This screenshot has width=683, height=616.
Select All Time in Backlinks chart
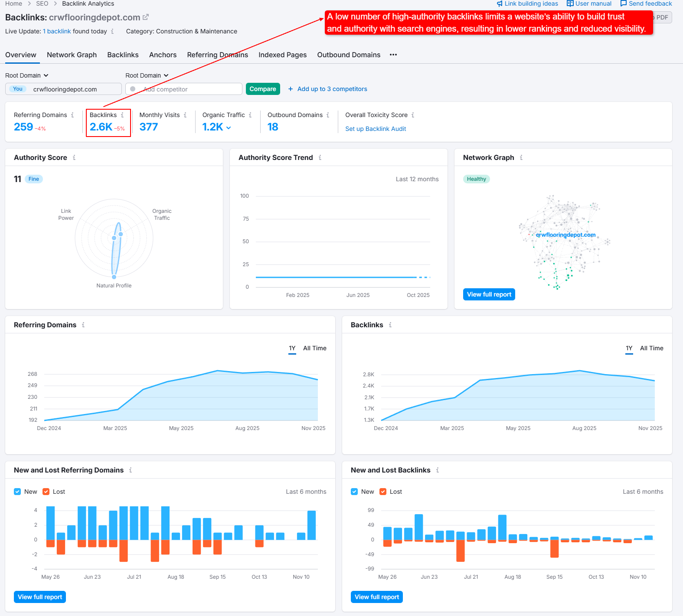click(651, 348)
